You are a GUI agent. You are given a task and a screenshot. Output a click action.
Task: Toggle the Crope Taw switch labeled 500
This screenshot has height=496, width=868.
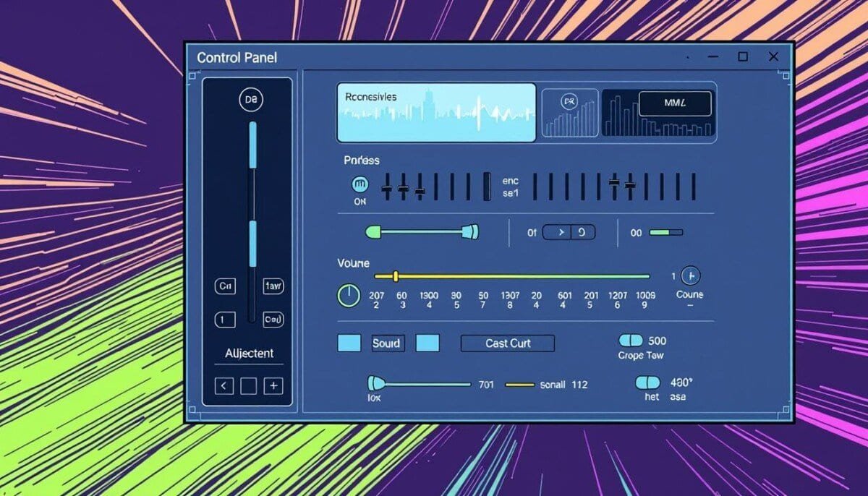coord(631,341)
